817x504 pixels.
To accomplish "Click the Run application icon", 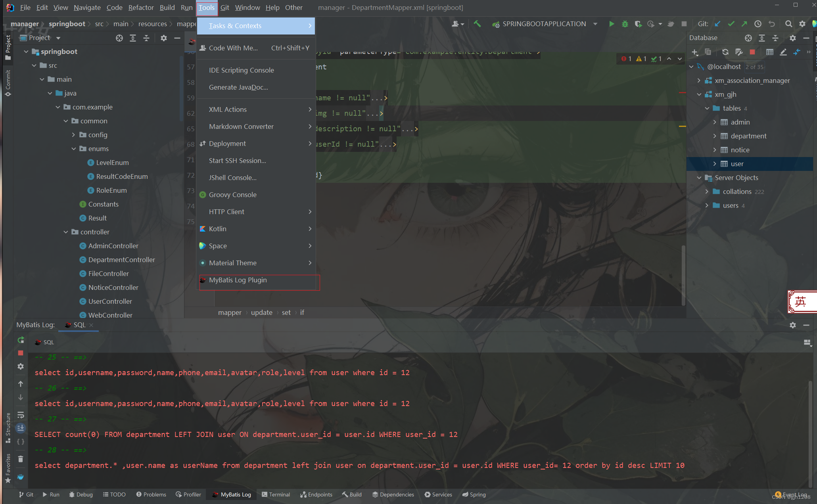I will pyautogui.click(x=610, y=24).
